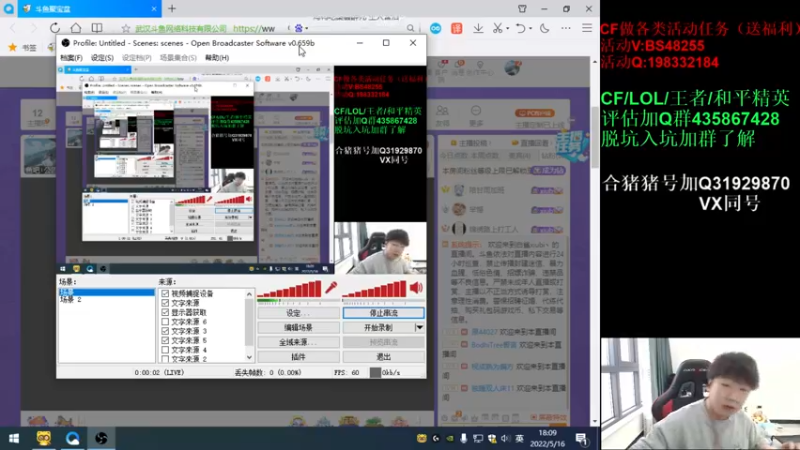This screenshot has height=450, width=800.
Task: Open browser hamburger main menu
Action: [x=587, y=29]
